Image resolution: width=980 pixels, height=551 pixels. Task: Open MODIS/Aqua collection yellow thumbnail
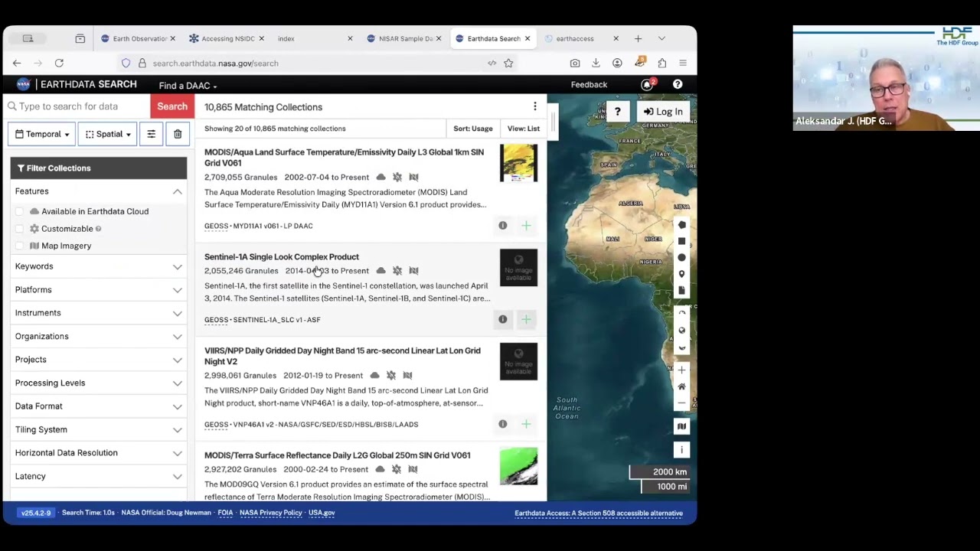[x=518, y=163]
